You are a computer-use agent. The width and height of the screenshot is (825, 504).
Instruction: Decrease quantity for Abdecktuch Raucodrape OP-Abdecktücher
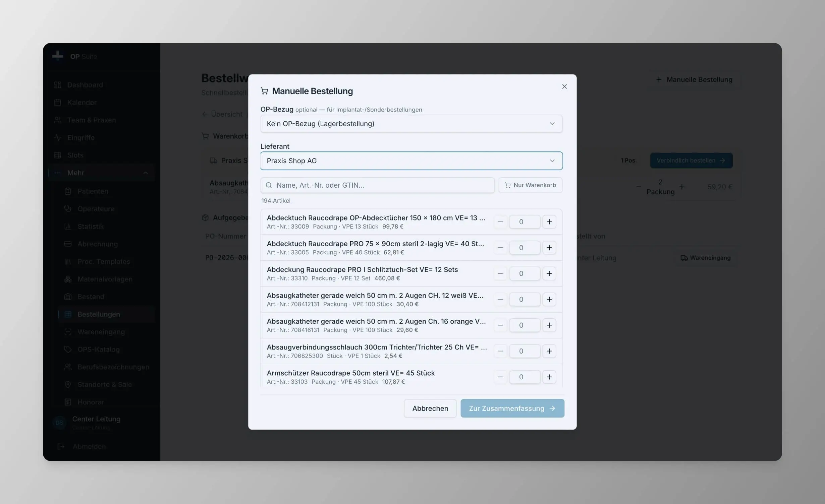click(x=500, y=222)
